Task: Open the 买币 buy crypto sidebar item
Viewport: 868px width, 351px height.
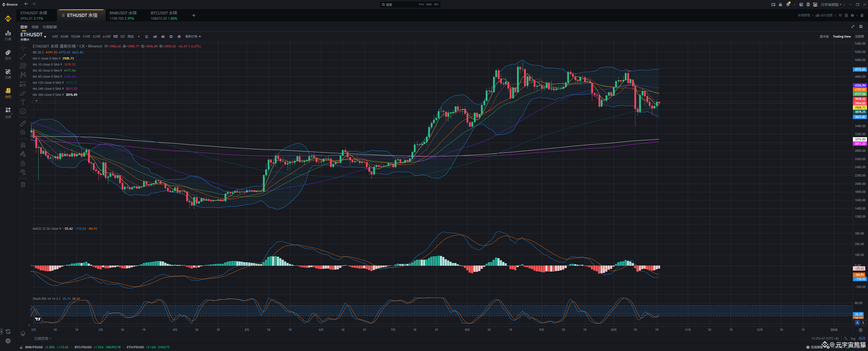Action: coord(8,54)
